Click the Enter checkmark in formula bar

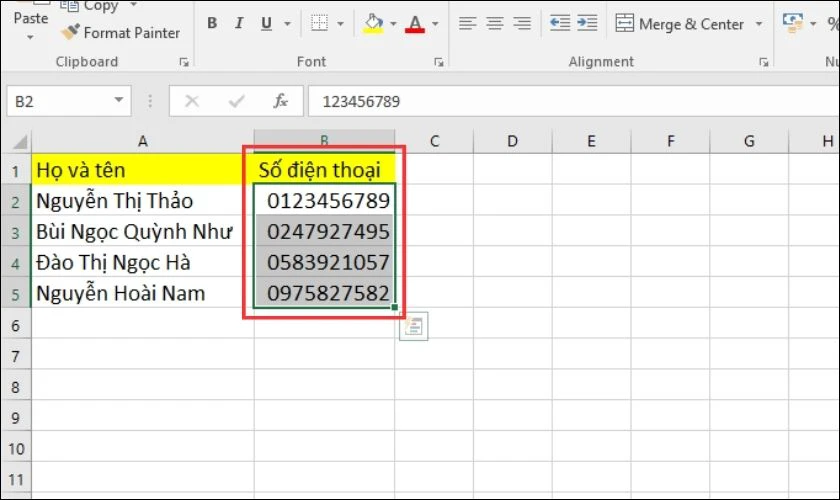pyautogui.click(x=236, y=101)
